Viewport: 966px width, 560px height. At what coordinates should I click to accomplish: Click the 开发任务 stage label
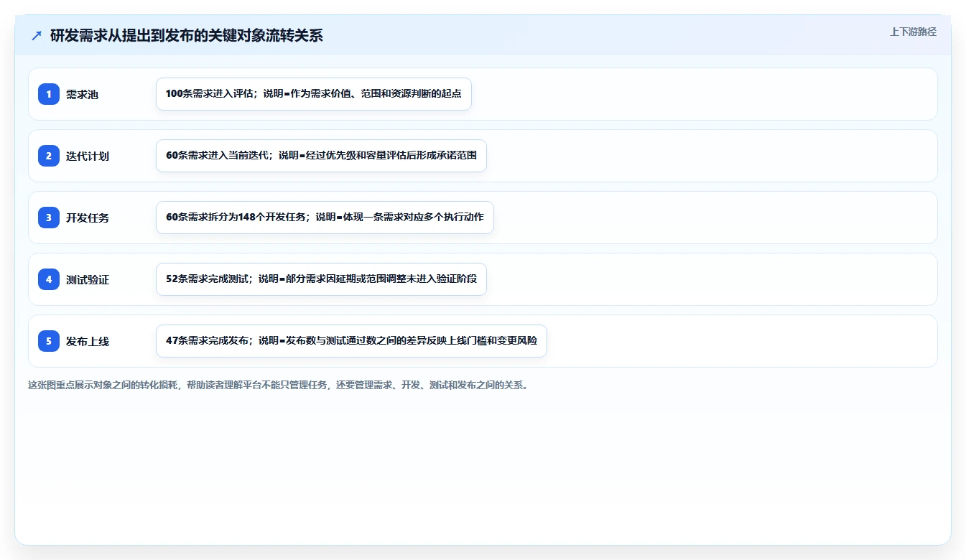coord(88,218)
